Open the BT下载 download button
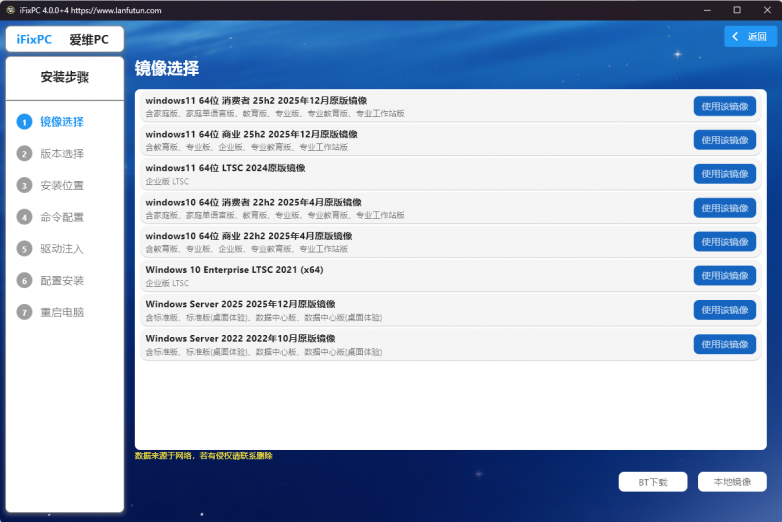The height and width of the screenshot is (522, 782). 652,482
